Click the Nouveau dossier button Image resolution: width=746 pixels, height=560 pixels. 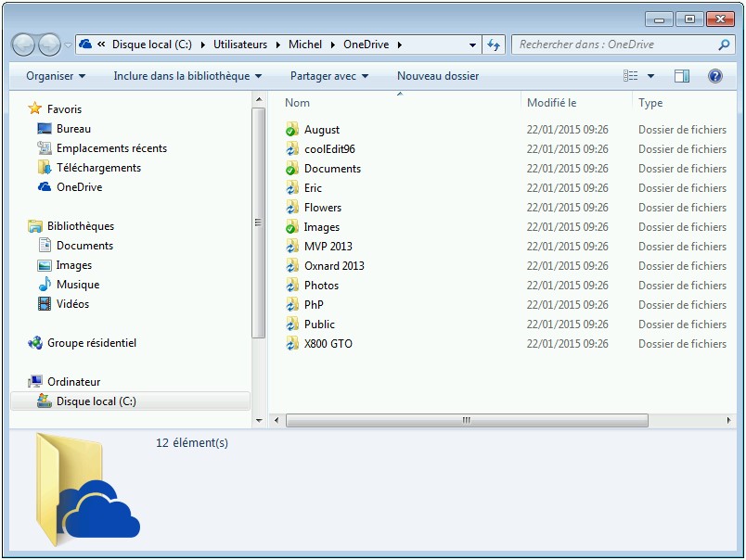click(438, 76)
